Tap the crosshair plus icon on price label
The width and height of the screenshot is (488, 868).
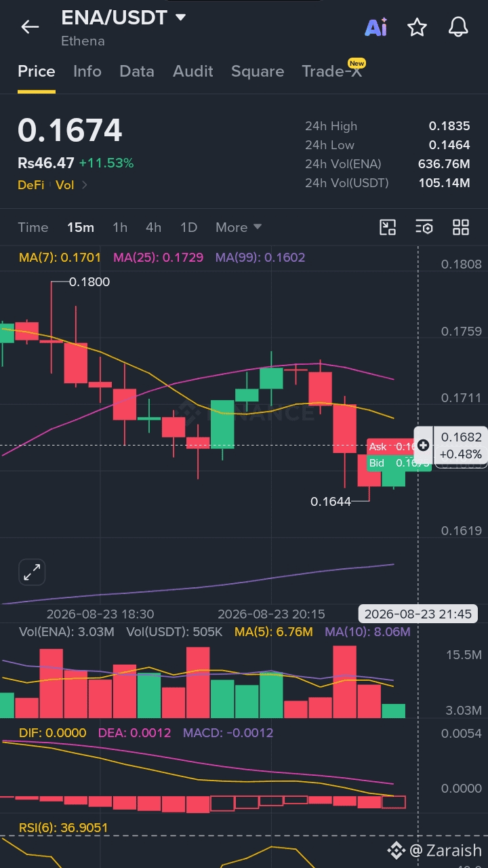(424, 446)
